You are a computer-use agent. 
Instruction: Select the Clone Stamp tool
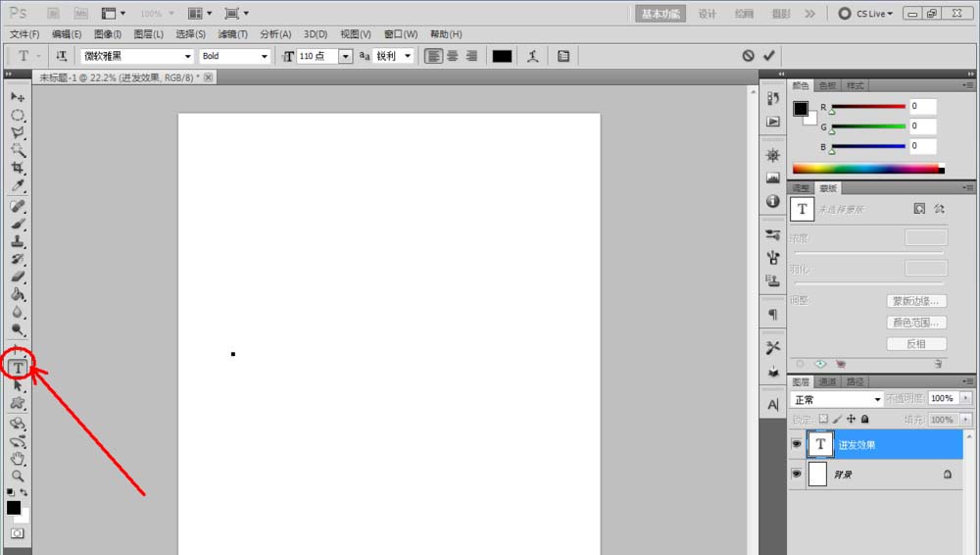coord(18,241)
